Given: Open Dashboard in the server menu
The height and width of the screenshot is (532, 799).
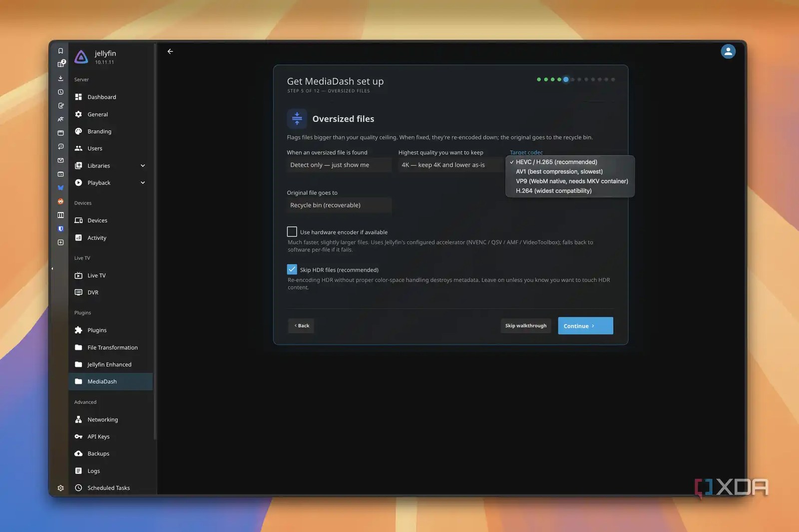Looking at the screenshot, I should (111, 97).
